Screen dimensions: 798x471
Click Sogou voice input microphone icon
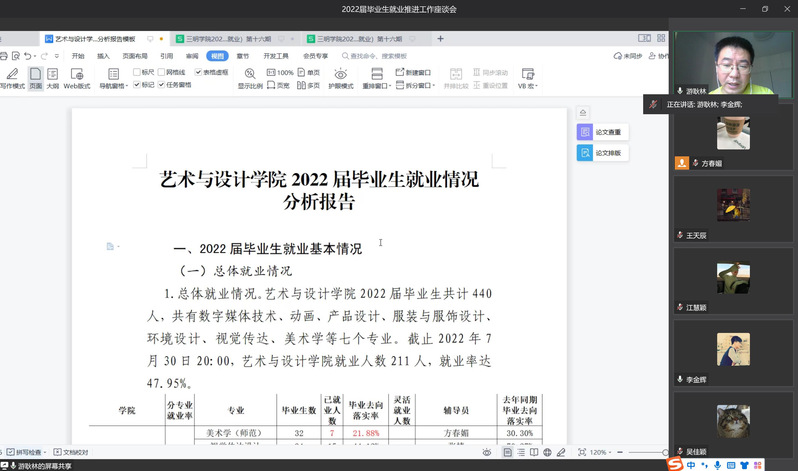pos(718,465)
